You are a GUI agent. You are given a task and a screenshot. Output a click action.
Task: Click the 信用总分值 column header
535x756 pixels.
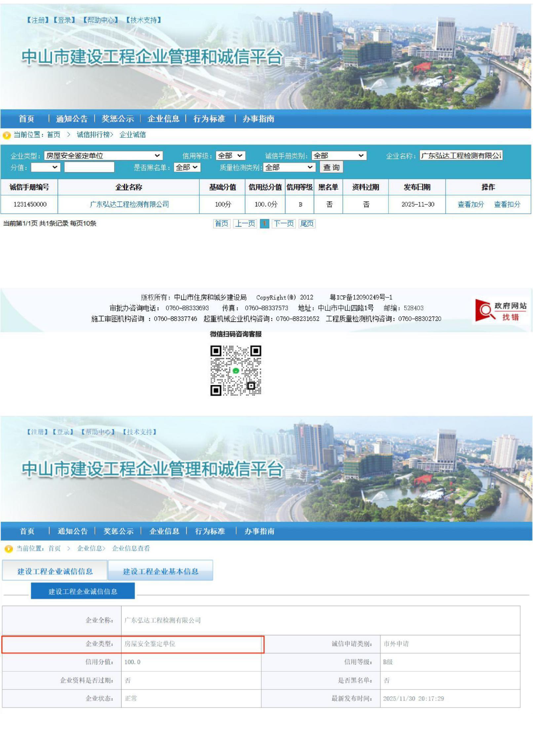click(265, 187)
